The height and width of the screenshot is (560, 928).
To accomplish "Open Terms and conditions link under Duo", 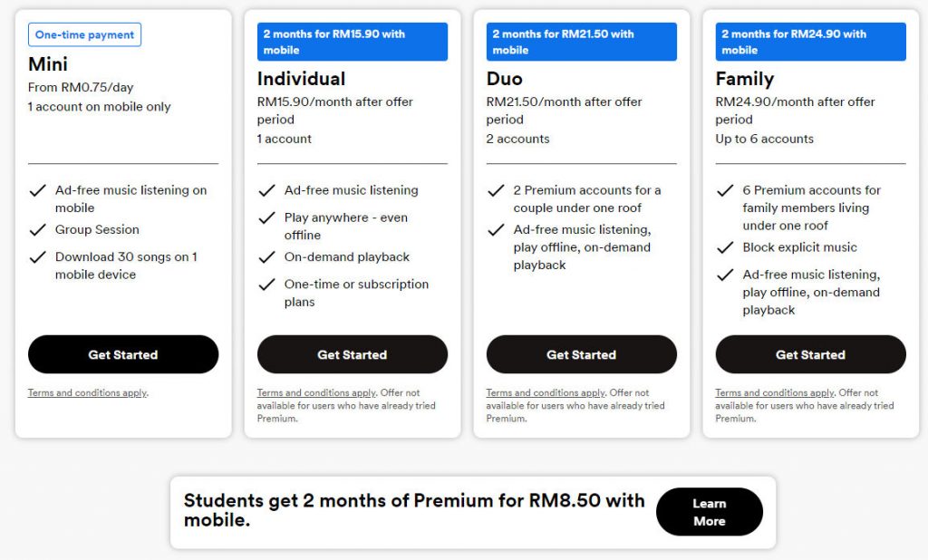I will [x=545, y=392].
